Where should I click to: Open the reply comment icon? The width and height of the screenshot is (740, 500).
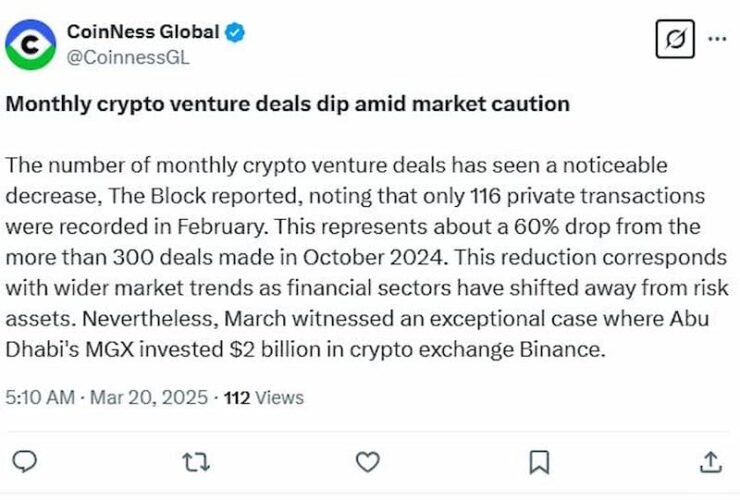[x=24, y=461]
